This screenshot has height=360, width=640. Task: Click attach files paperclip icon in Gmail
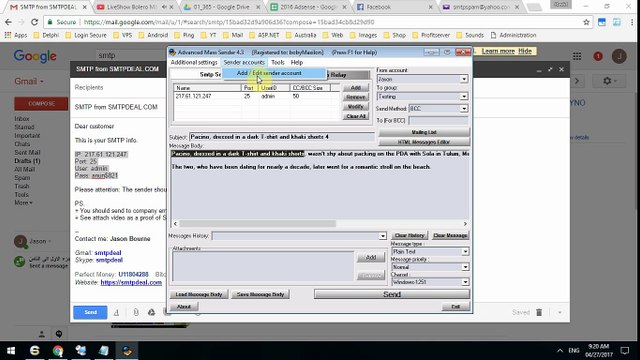pos(136,312)
